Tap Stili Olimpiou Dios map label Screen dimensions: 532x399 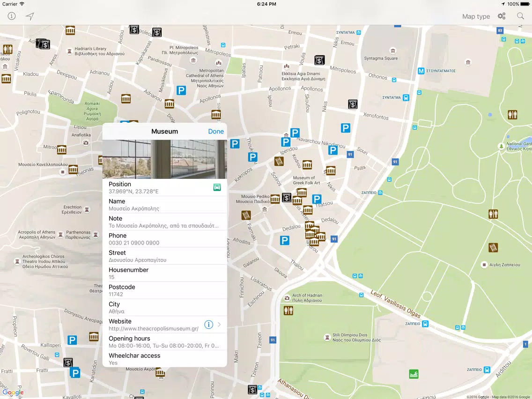coord(356,337)
